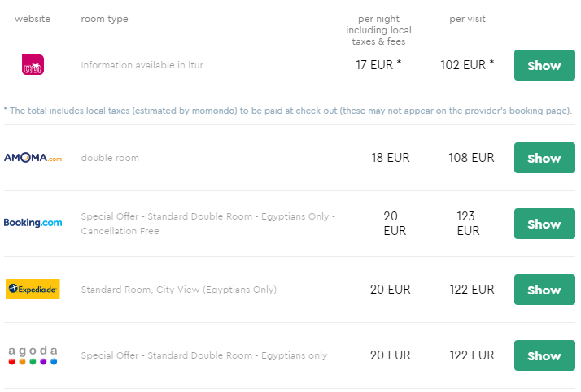Show the Booking.com 123 EUR deal
The width and height of the screenshot is (581, 392).
coord(544,224)
